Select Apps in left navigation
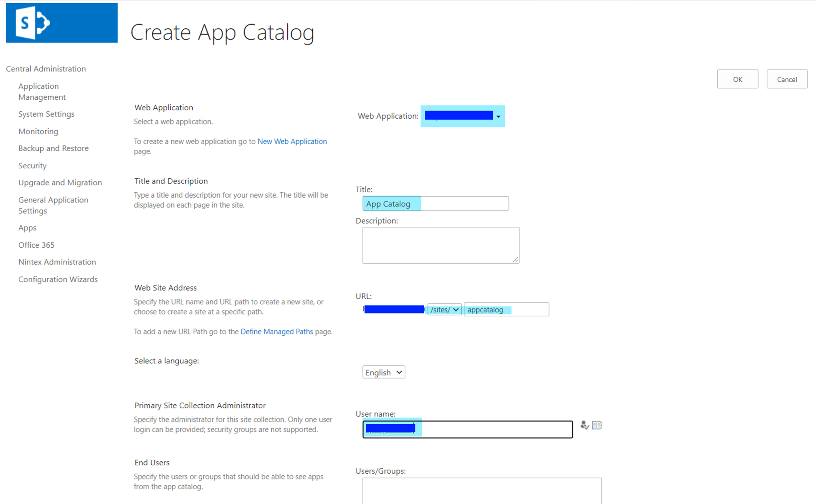Screen dimensions: 816x504 pyautogui.click(x=27, y=228)
